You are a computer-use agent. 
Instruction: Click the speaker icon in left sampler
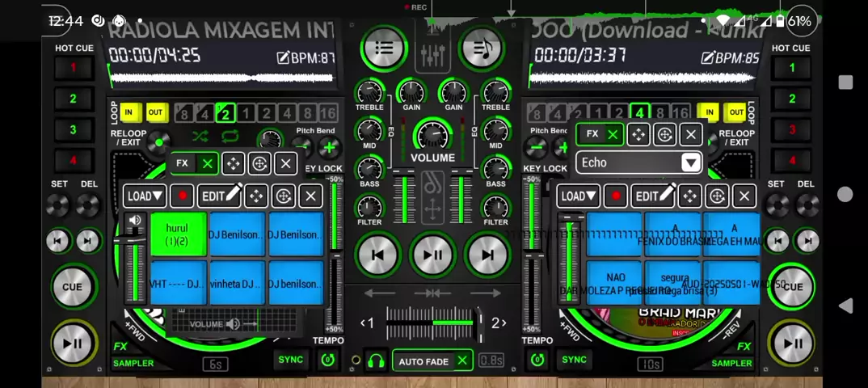tap(135, 221)
